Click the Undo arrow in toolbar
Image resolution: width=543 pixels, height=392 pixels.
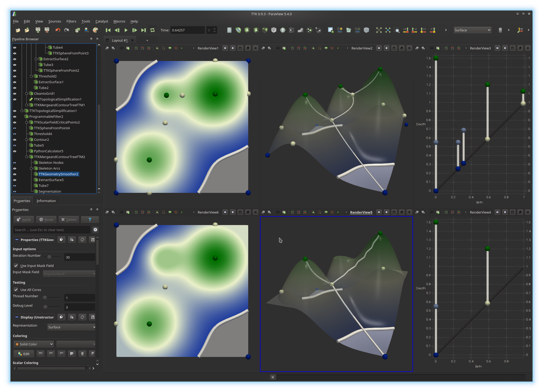58,30
